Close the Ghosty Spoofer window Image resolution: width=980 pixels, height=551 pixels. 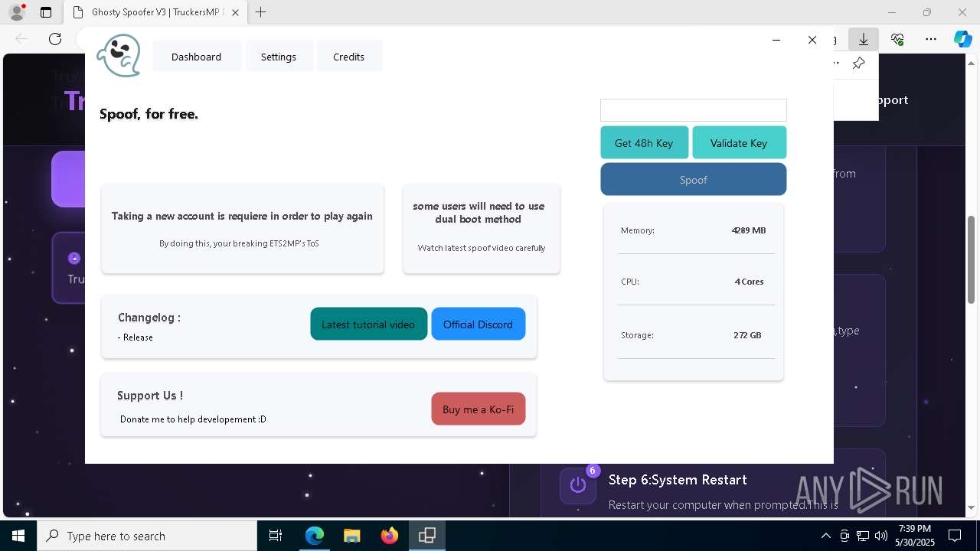812,40
